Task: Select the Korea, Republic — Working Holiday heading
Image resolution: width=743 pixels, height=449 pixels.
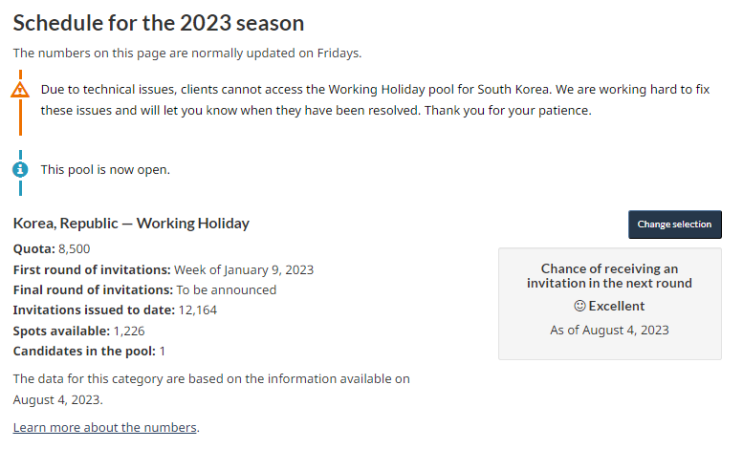Action: 131,223
